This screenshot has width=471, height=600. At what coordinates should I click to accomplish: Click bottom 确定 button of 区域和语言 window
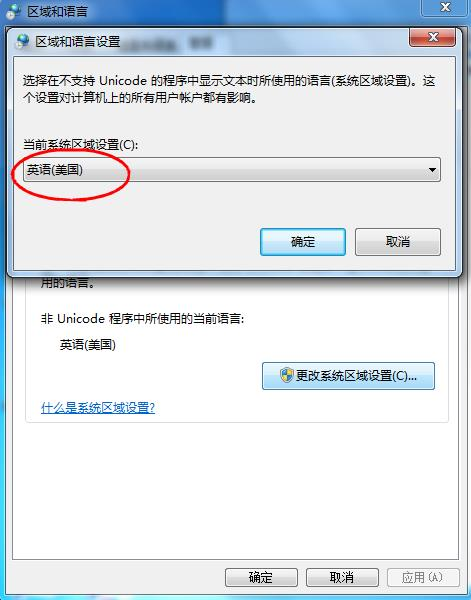click(x=261, y=577)
